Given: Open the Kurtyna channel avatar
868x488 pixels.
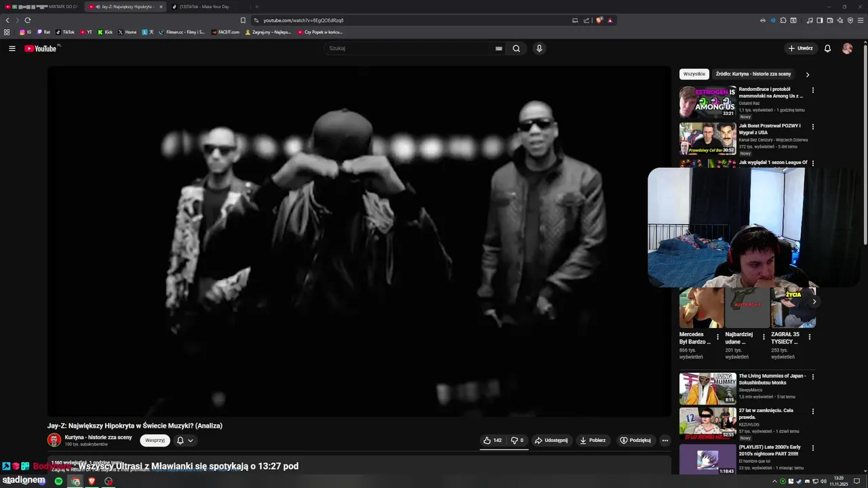Looking at the screenshot, I should 54,440.
